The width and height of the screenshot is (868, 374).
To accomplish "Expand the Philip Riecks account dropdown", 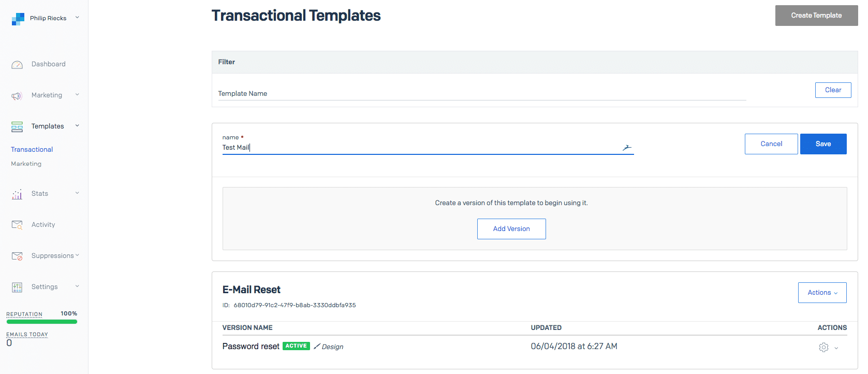I will click(77, 17).
